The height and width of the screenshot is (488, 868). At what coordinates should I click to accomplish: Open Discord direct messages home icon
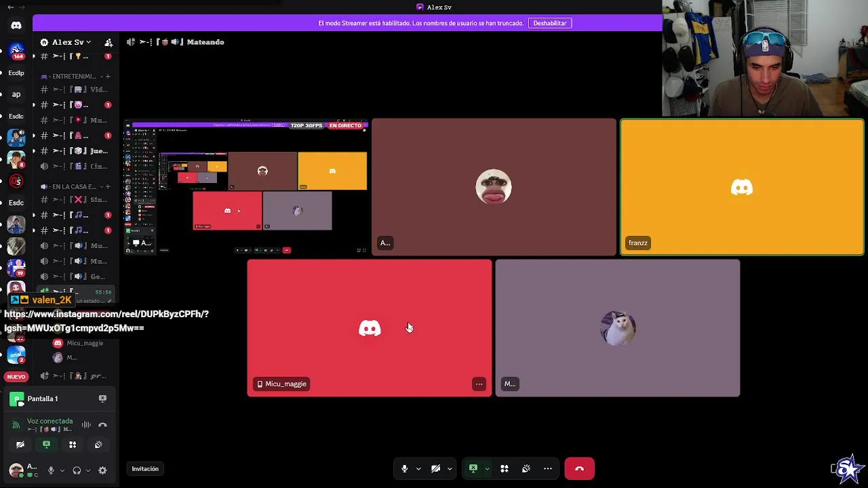[x=16, y=25]
